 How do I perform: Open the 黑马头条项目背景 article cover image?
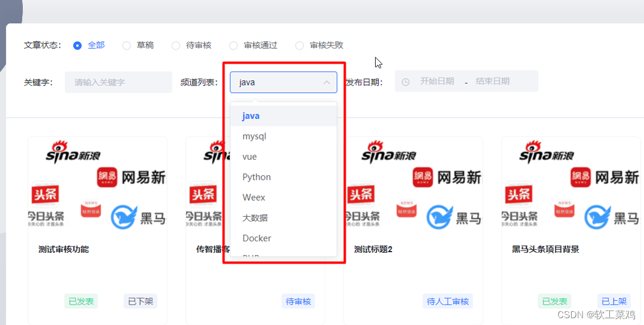571,184
